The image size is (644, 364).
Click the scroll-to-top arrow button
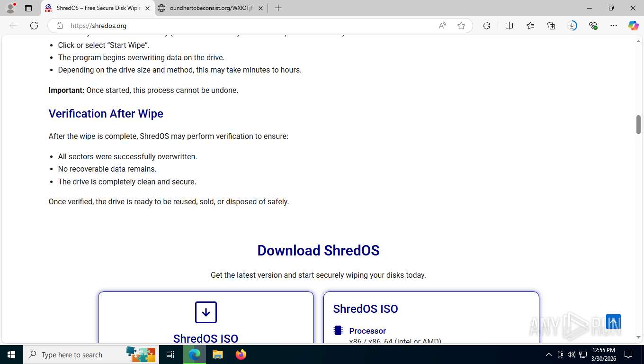613,322
